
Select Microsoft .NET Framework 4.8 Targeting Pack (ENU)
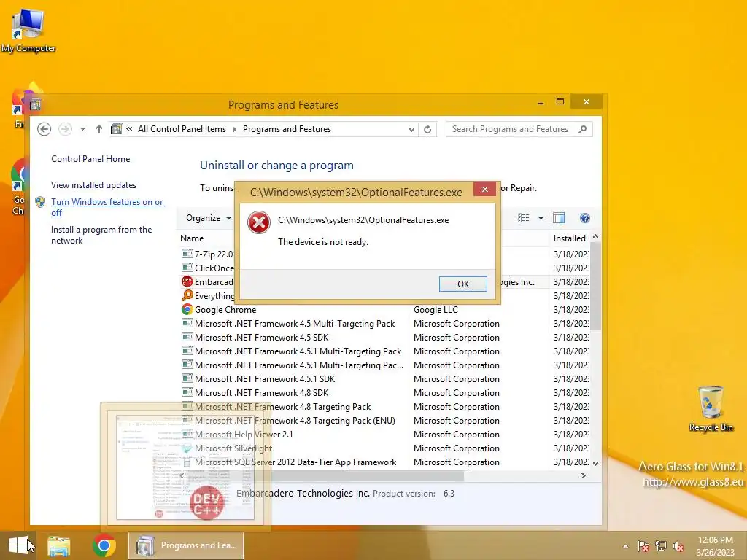[295, 421]
